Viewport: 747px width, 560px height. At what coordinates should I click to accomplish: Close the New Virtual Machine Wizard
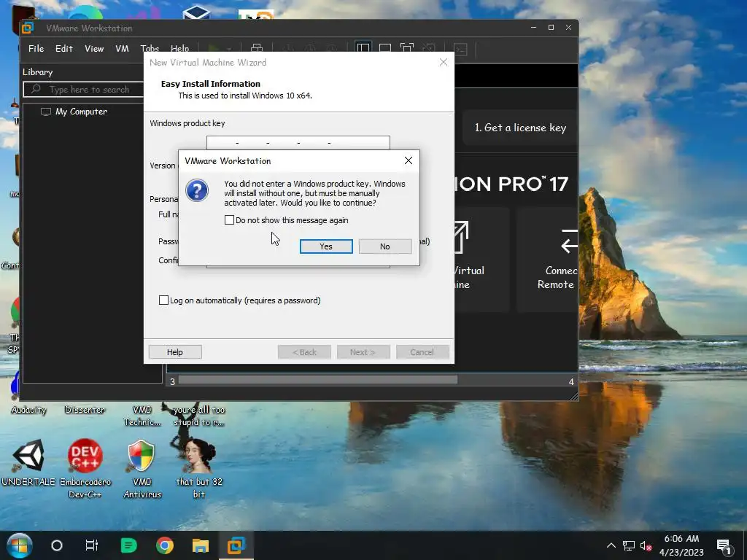click(444, 63)
